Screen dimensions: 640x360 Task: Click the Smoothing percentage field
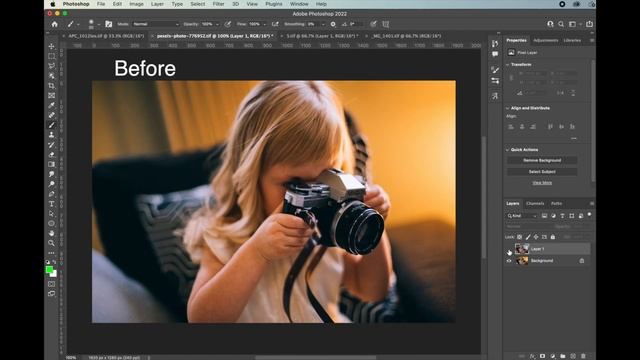tap(312, 24)
